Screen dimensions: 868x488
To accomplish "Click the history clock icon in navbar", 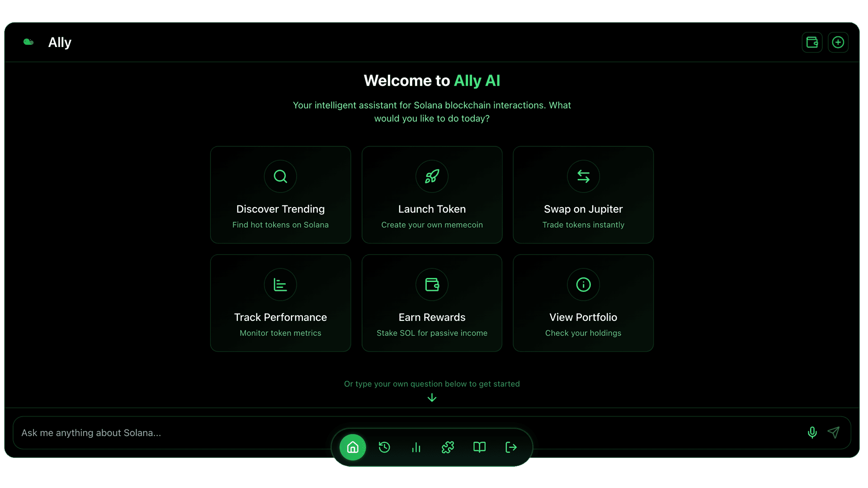I will pos(385,447).
